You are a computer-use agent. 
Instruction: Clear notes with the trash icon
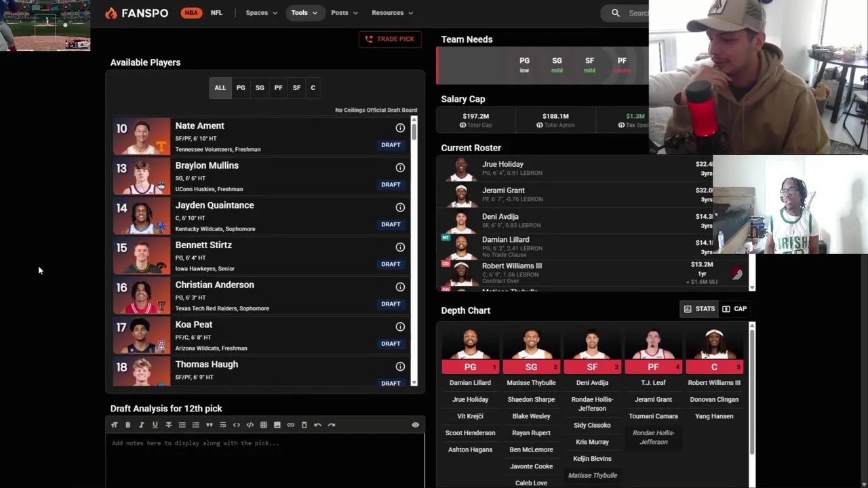coord(304,425)
